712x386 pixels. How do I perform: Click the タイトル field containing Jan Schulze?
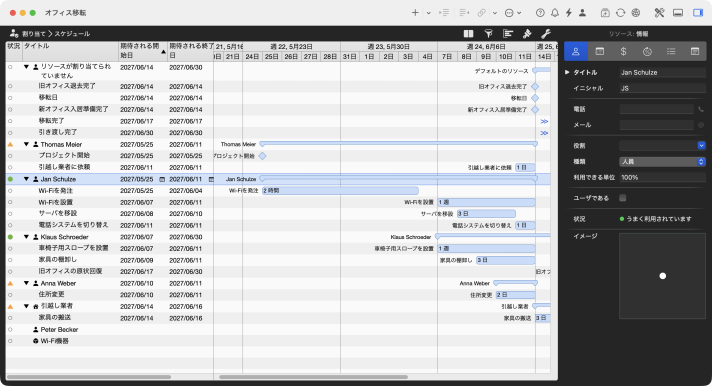[x=662, y=72]
